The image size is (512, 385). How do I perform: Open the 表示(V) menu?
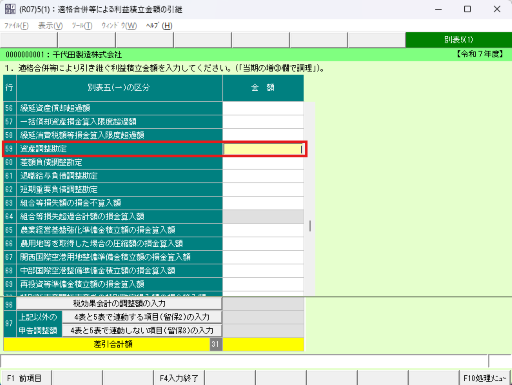(x=50, y=26)
